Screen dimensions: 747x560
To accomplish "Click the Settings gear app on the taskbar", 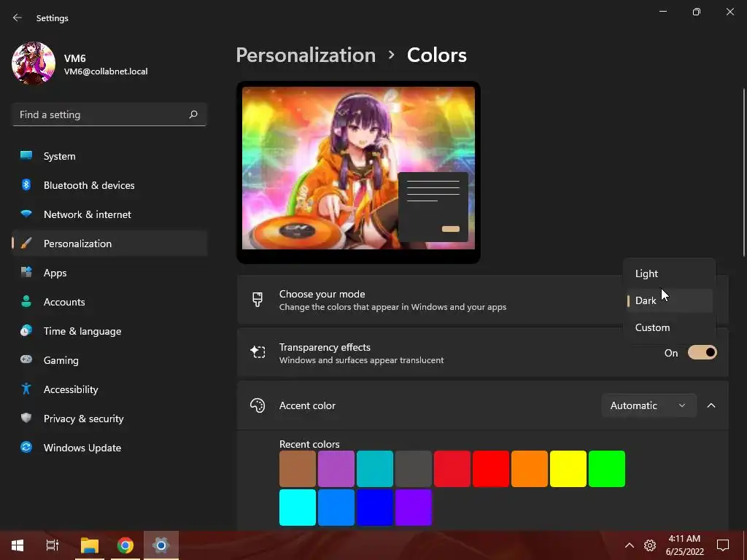I will [x=161, y=545].
